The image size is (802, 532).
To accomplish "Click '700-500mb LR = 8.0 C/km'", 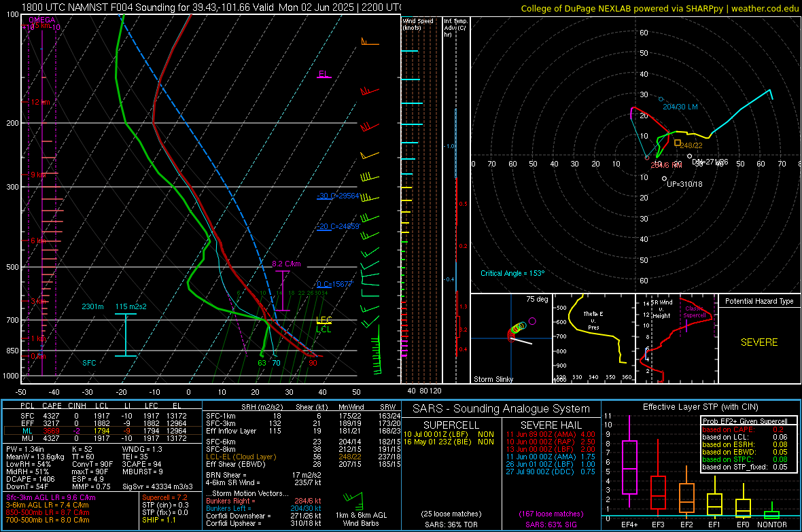I will 48,520.
